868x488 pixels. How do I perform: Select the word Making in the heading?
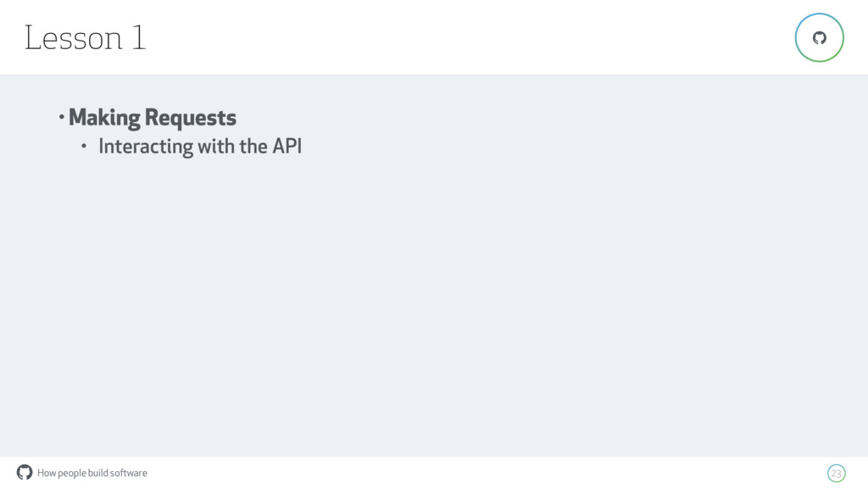click(x=104, y=118)
